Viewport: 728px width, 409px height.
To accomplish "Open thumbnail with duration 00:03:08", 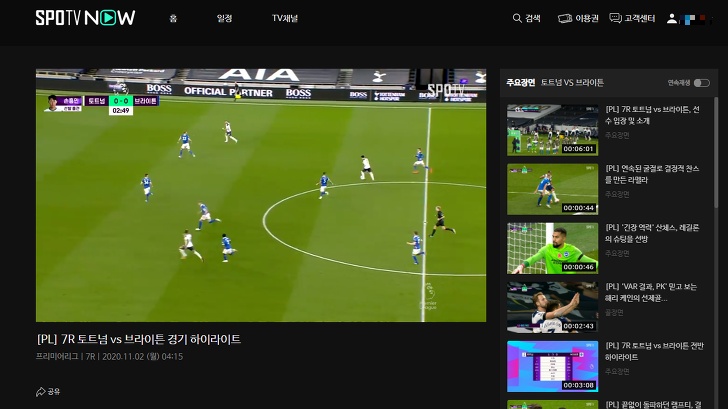I will click(x=552, y=366).
